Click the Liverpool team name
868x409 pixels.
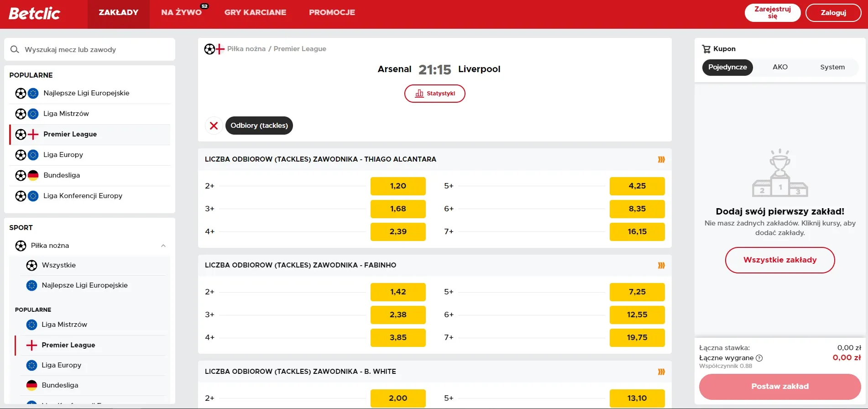point(479,69)
